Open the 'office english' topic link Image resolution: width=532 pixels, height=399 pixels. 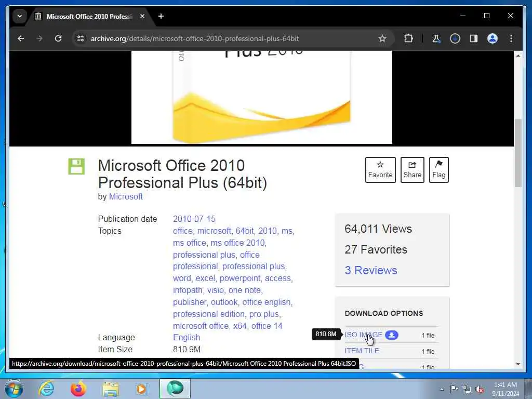point(267,302)
